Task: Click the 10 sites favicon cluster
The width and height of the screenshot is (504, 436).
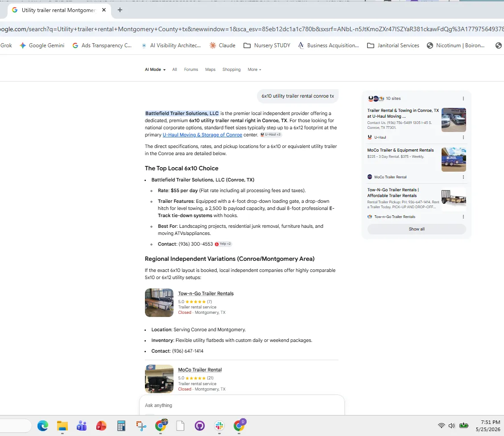Action: coord(376,99)
